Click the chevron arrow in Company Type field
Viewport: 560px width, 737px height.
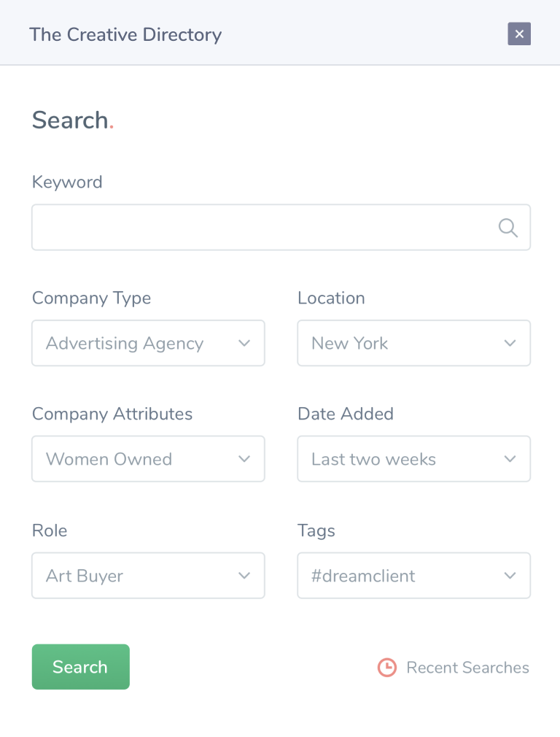(244, 343)
